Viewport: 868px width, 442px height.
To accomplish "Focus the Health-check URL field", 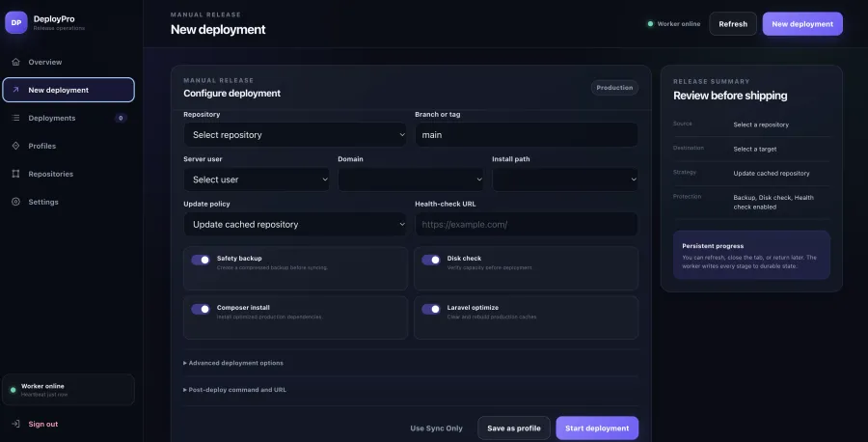I will tap(526, 224).
